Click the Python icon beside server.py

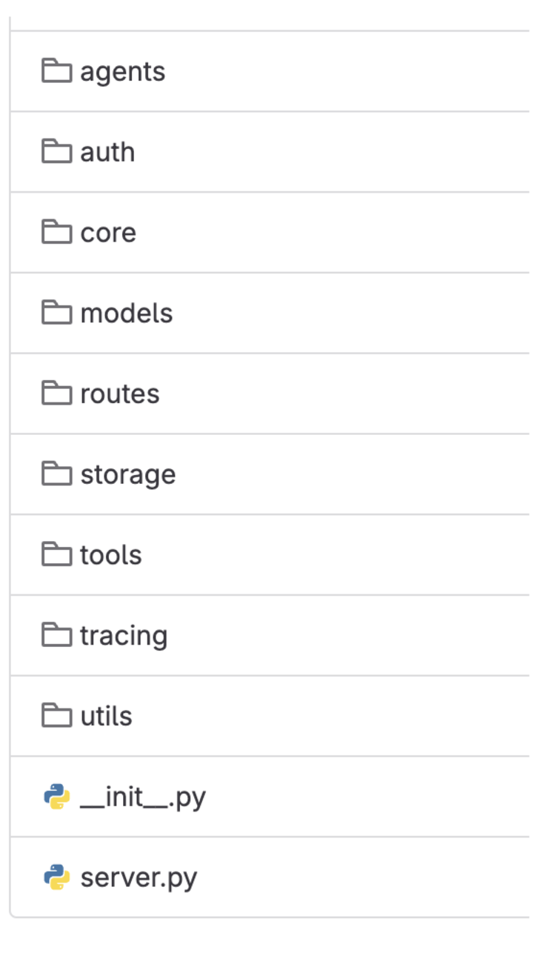click(56, 878)
